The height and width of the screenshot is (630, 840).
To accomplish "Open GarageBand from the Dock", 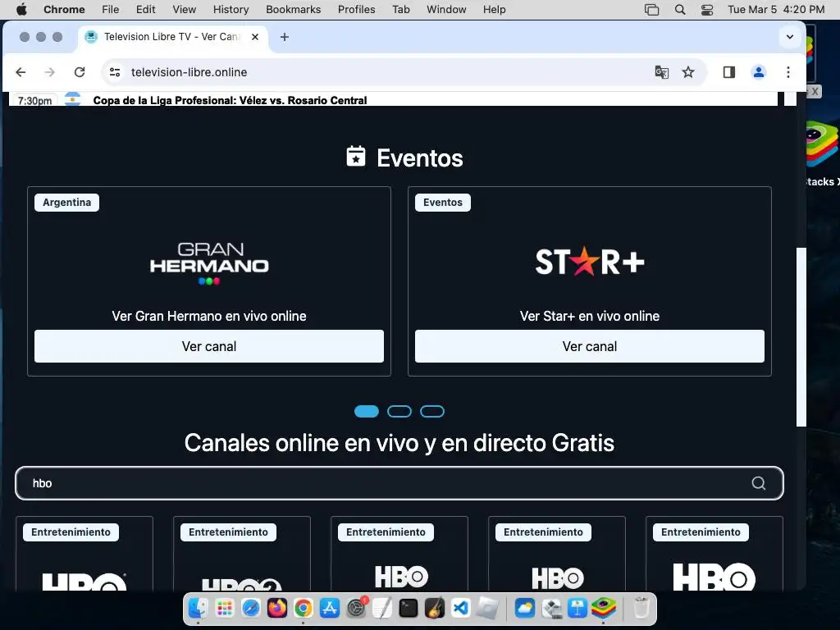I will [x=435, y=608].
